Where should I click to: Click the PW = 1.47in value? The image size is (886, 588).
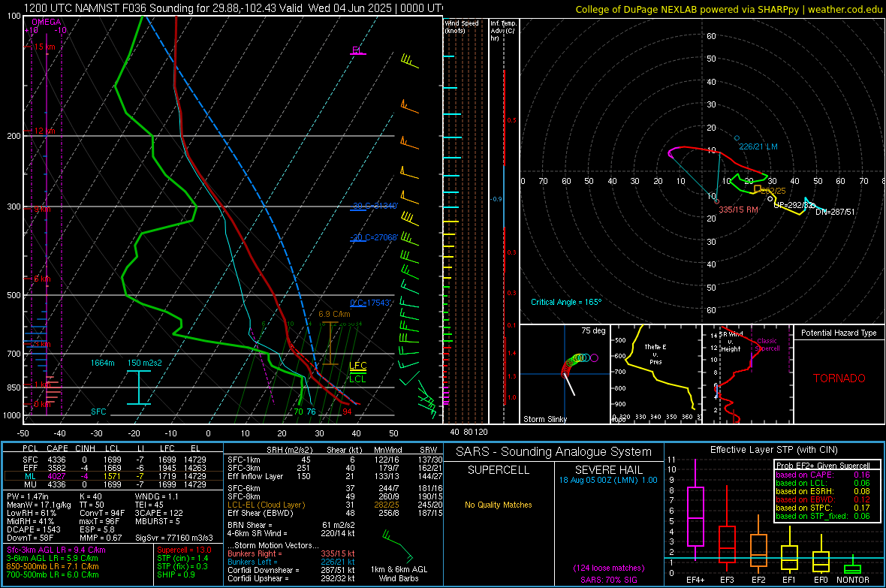[x=26, y=496]
